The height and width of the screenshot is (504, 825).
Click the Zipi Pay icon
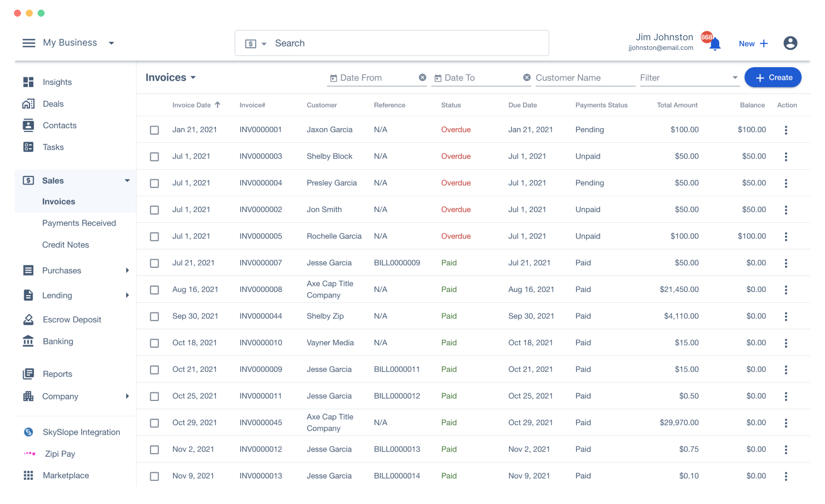tap(30, 454)
